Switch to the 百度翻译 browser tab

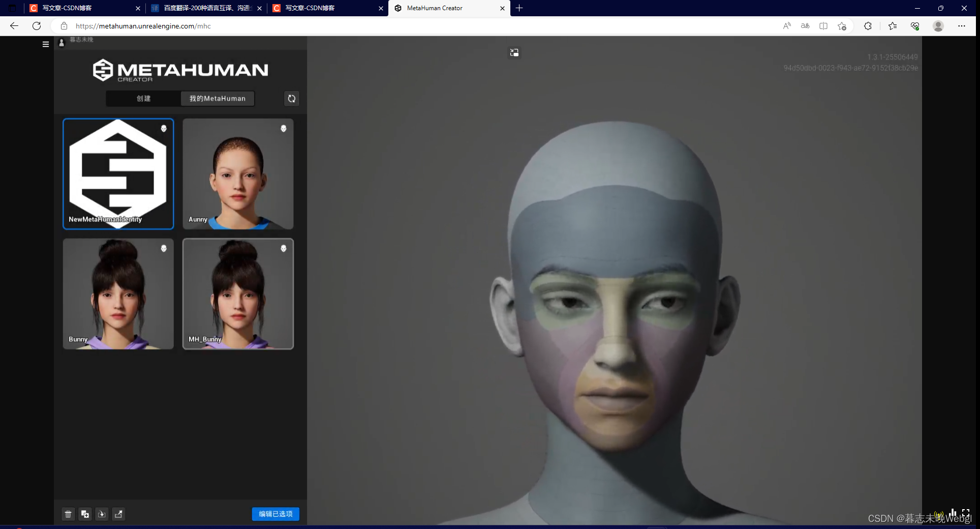[x=206, y=8]
